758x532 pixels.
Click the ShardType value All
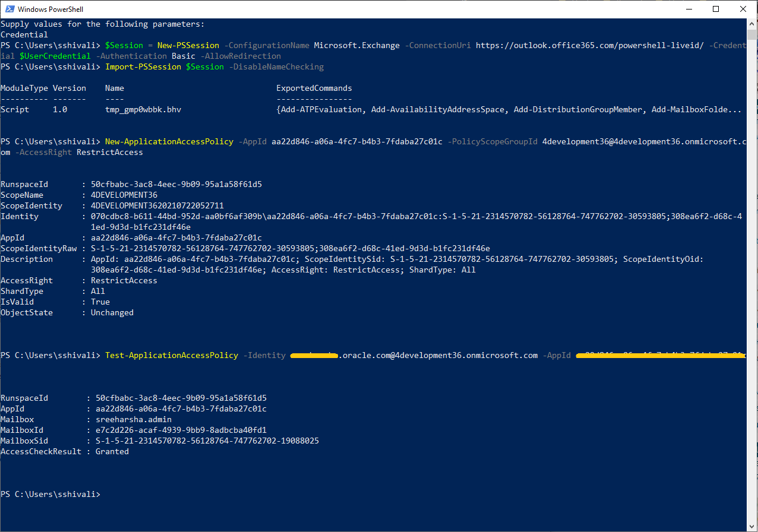click(x=98, y=292)
